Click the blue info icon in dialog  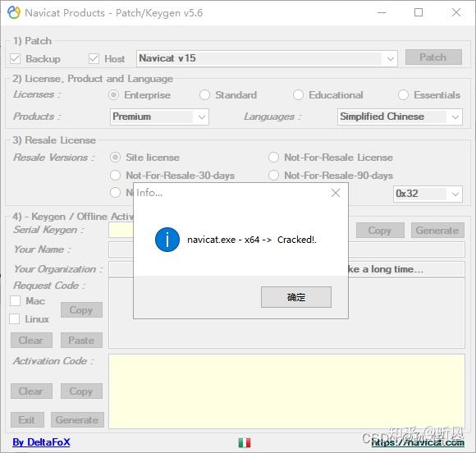167,240
